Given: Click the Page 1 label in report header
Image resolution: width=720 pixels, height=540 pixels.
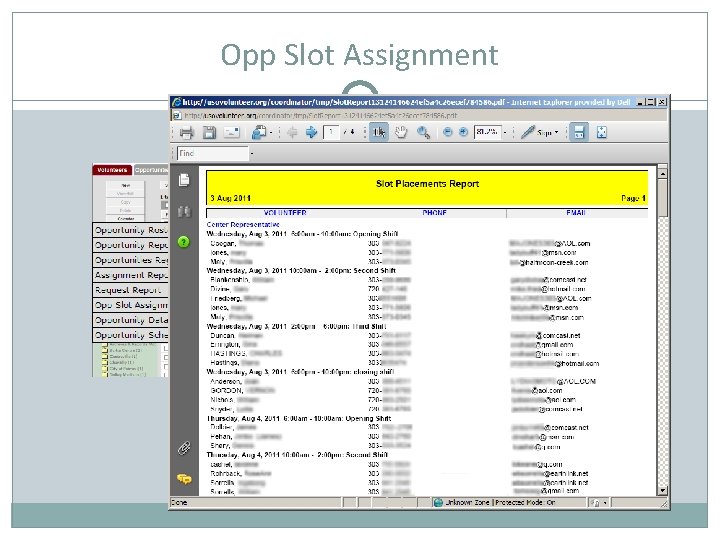Looking at the screenshot, I should click(633, 198).
